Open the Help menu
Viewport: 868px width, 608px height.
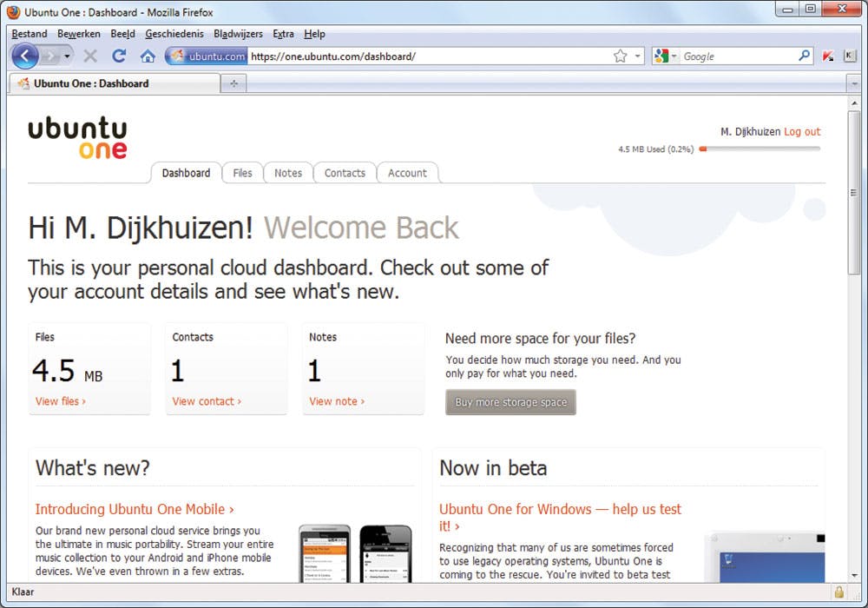(314, 34)
